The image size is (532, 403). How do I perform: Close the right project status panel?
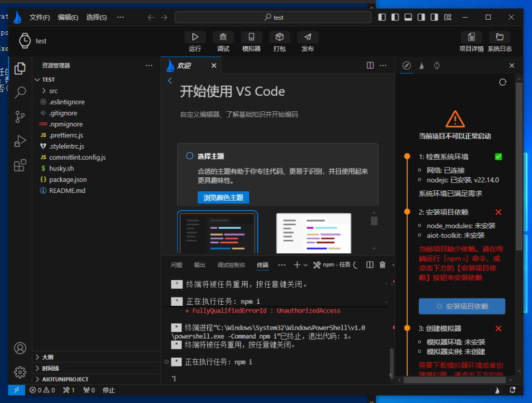tap(512, 66)
